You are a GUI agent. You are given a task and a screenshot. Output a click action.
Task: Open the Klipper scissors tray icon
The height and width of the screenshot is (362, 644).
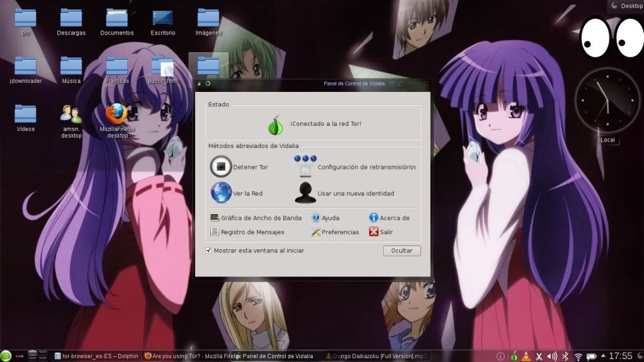point(539,356)
